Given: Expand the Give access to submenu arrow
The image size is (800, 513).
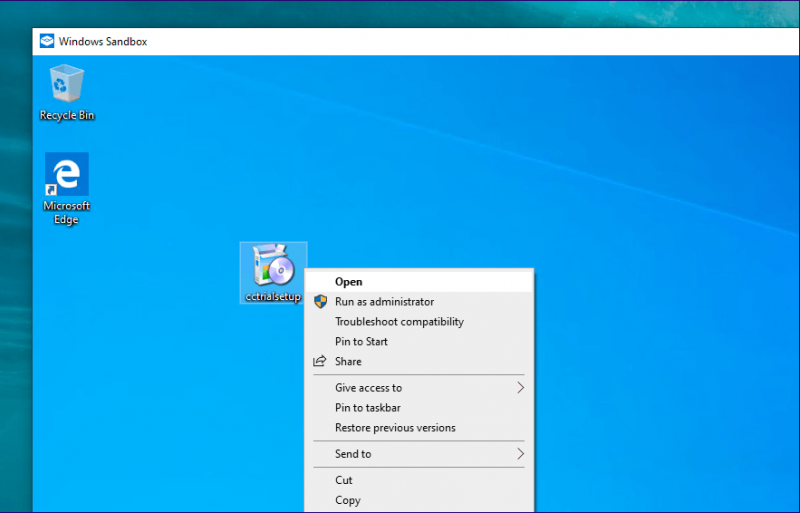Looking at the screenshot, I should (520, 388).
